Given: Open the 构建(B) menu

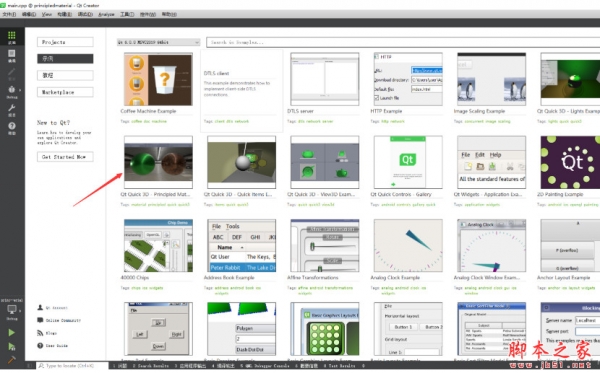Looking at the screenshot, I should (x=64, y=14).
